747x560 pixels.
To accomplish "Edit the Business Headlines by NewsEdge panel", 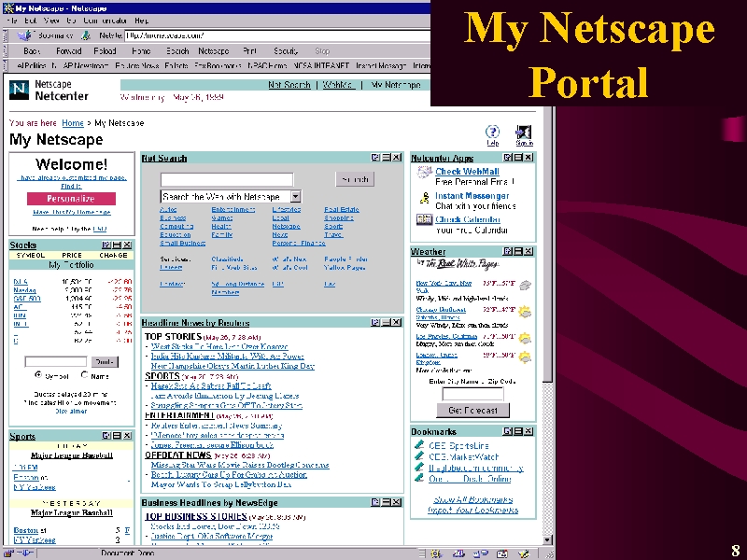I will coord(375,502).
